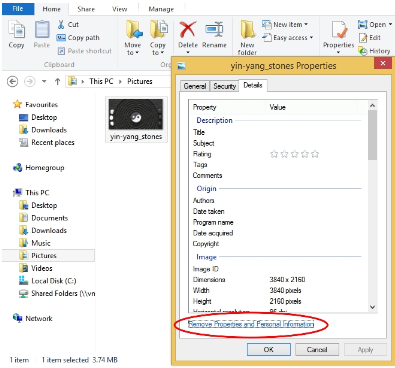Click the Back navigation arrow
The width and height of the screenshot is (395, 368).
pos(13,81)
